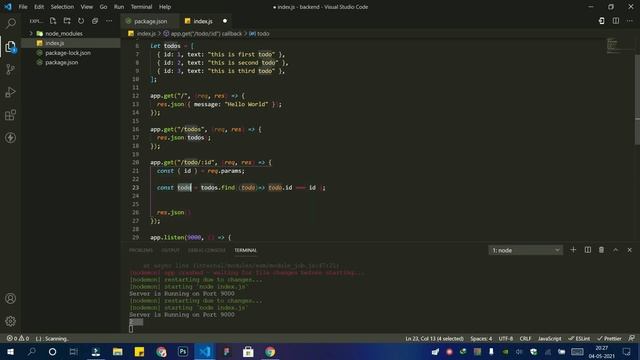Switch to the Debug Console tab

coord(207,250)
